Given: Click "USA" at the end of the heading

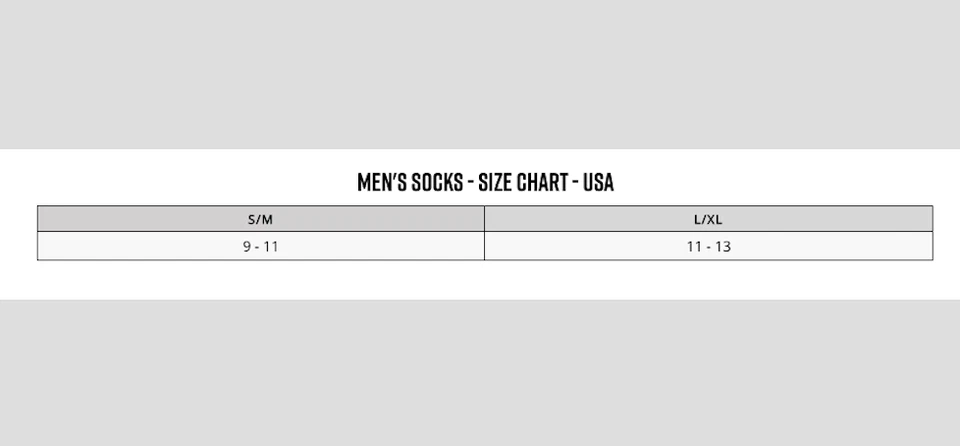Looking at the screenshot, I should tap(597, 182).
